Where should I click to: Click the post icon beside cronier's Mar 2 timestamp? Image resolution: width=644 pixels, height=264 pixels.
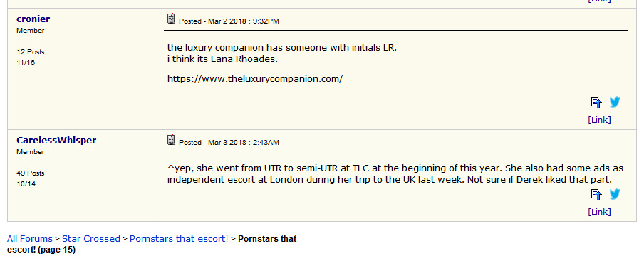(171, 19)
